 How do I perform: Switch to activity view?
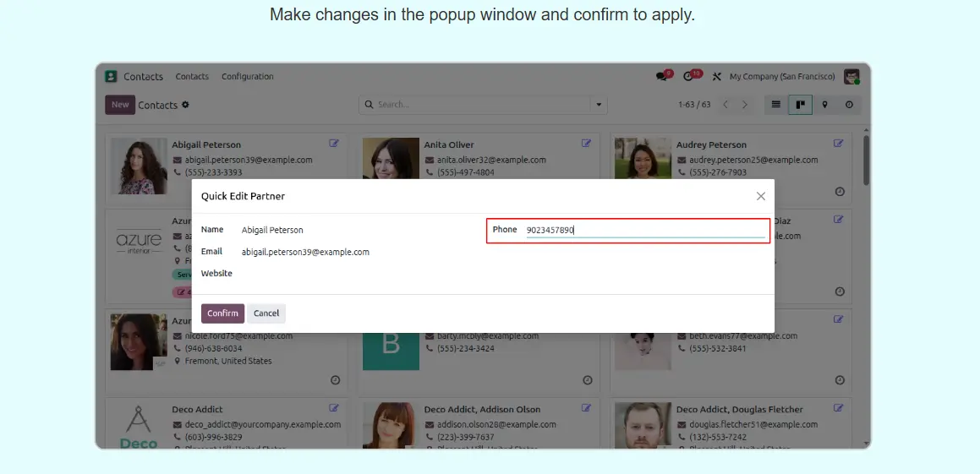pyautogui.click(x=849, y=105)
